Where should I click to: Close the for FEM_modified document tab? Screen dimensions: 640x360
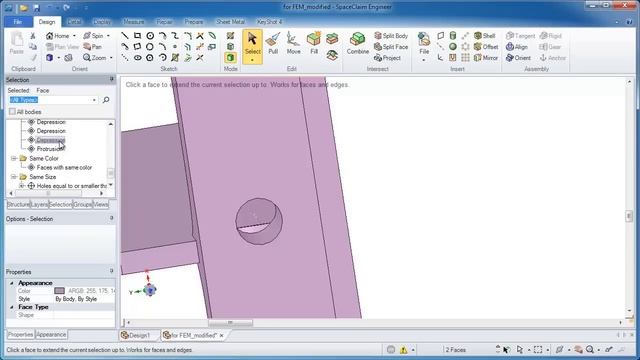(x=222, y=335)
